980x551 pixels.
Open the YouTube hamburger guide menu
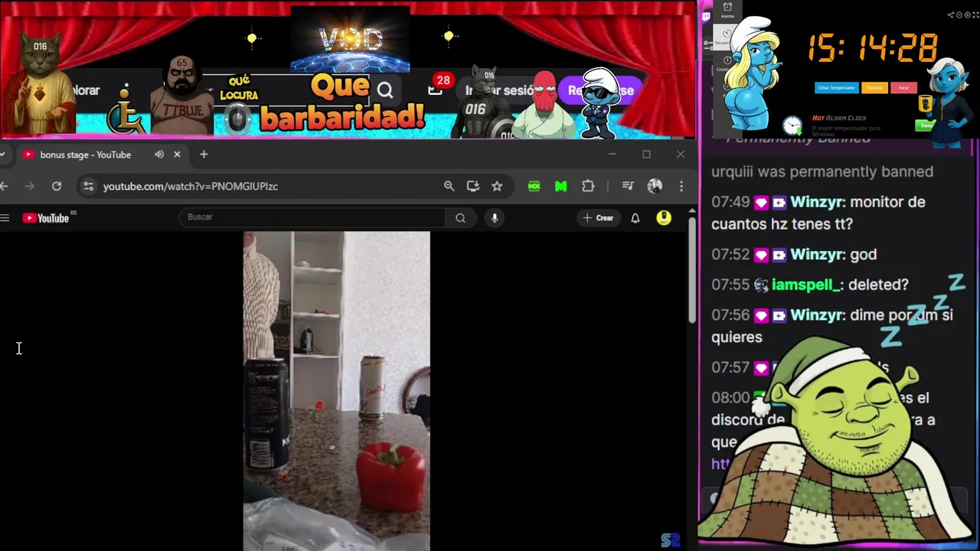point(5,218)
